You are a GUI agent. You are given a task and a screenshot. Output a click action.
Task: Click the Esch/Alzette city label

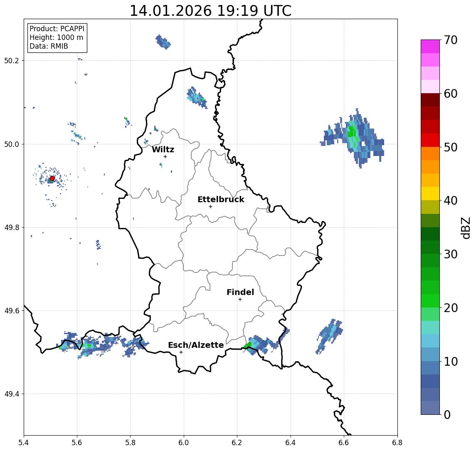tap(196, 345)
